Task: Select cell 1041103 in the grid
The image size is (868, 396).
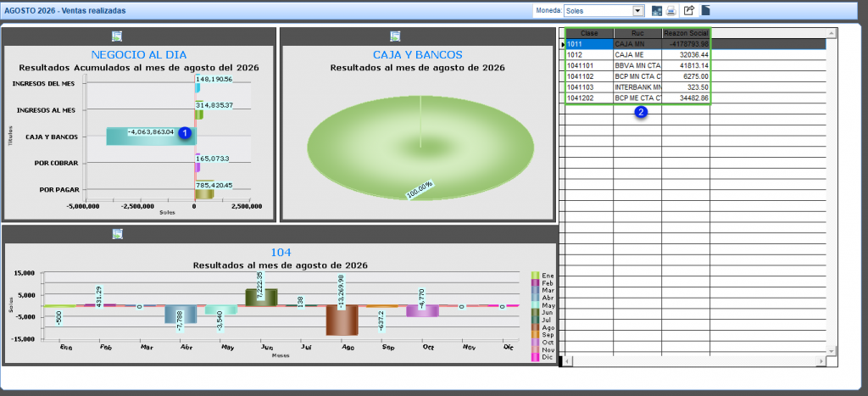Action: click(x=589, y=87)
